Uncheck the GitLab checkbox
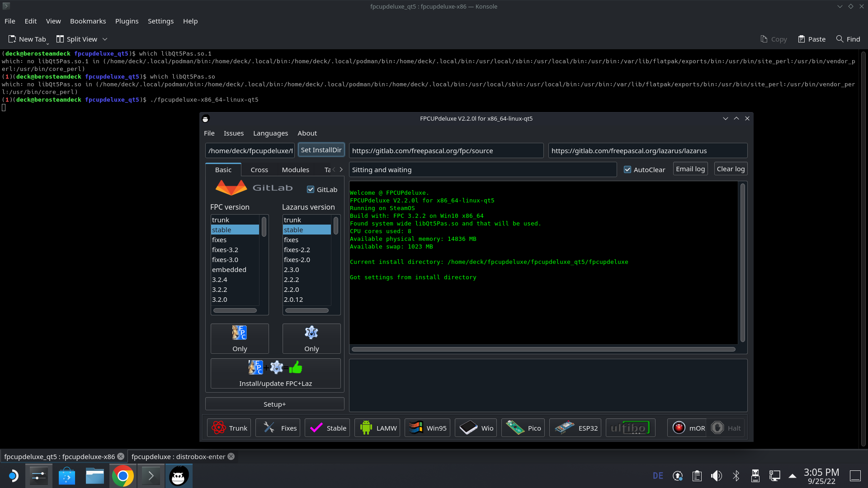Screen dimensions: 868x488 [311, 190]
